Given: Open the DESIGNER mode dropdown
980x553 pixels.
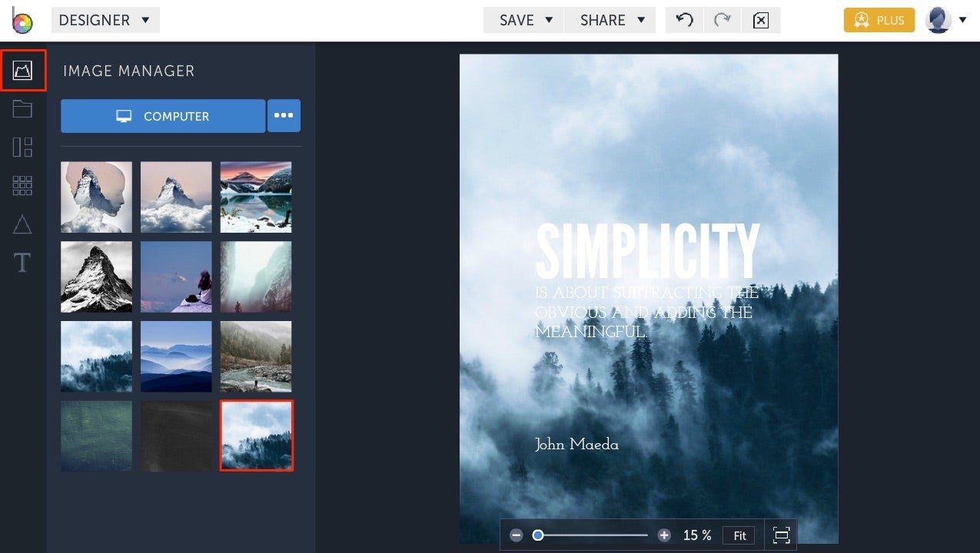Looking at the screenshot, I should click(105, 21).
